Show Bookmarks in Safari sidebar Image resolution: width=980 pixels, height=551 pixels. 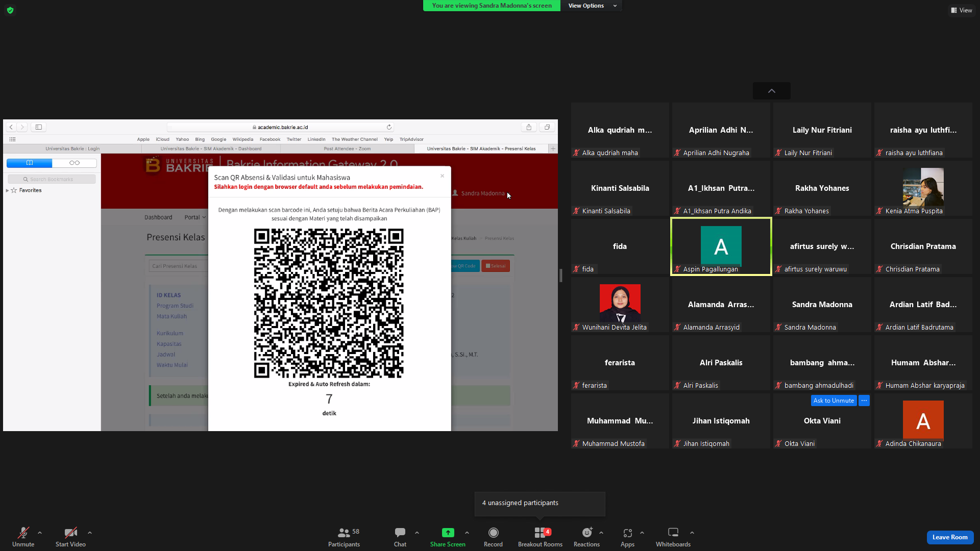tap(29, 163)
